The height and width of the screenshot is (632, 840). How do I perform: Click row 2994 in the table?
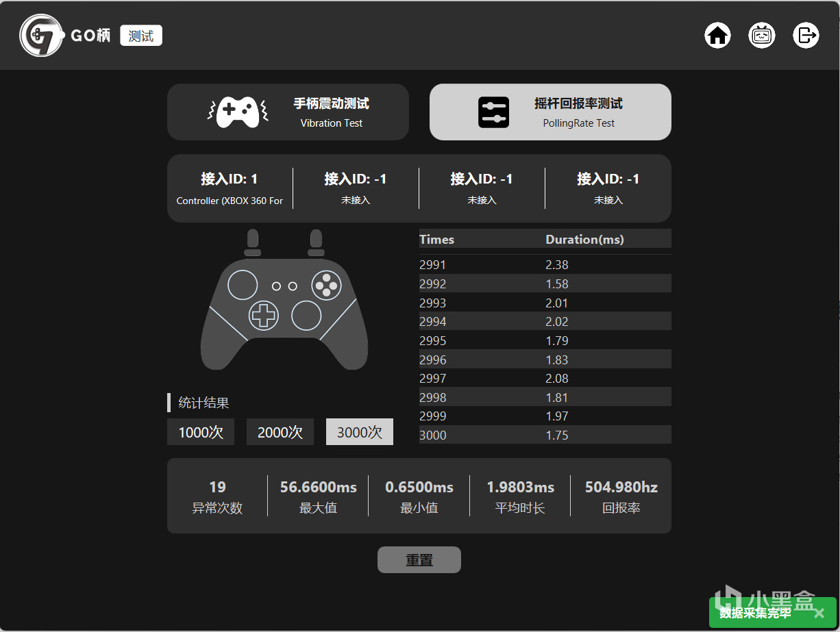[x=545, y=321]
